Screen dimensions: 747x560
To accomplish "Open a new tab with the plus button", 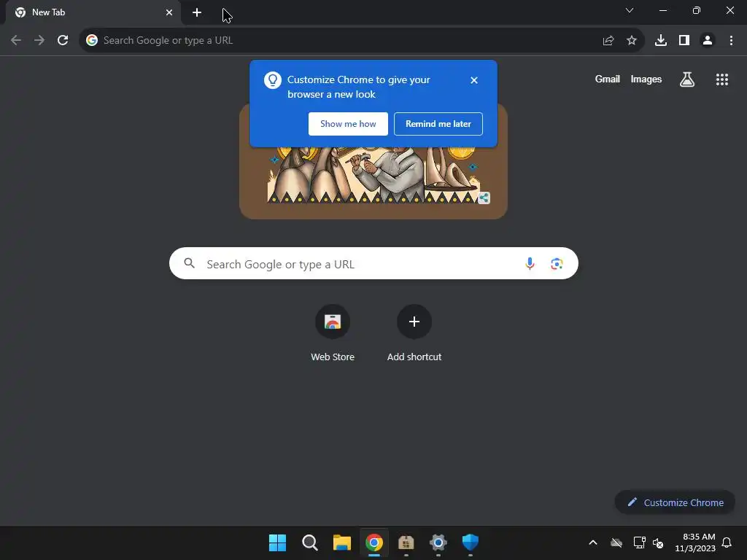I will click(197, 12).
